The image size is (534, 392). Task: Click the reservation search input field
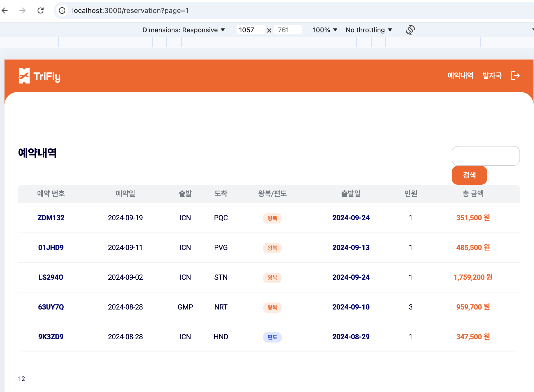pos(485,156)
